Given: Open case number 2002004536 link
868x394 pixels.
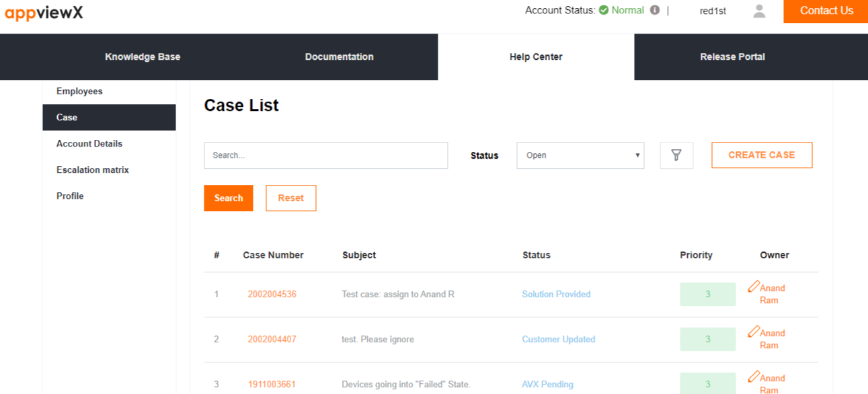Looking at the screenshot, I should (x=272, y=294).
